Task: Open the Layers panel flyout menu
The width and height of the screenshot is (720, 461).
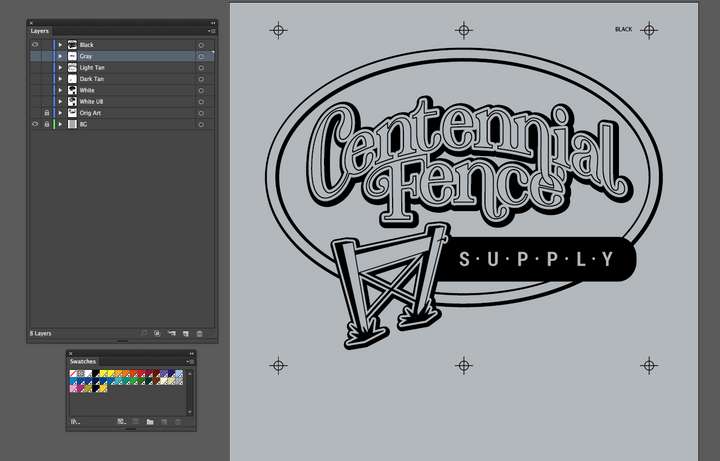Action: point(212,31)
